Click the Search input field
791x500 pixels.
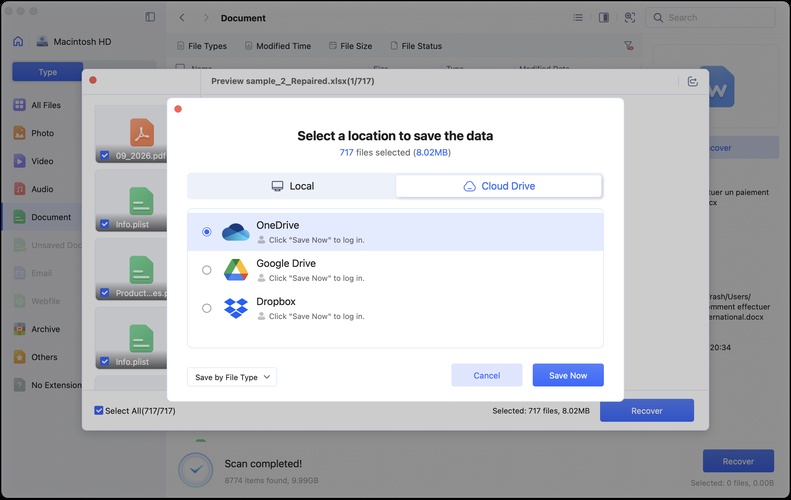pos(710,18)
